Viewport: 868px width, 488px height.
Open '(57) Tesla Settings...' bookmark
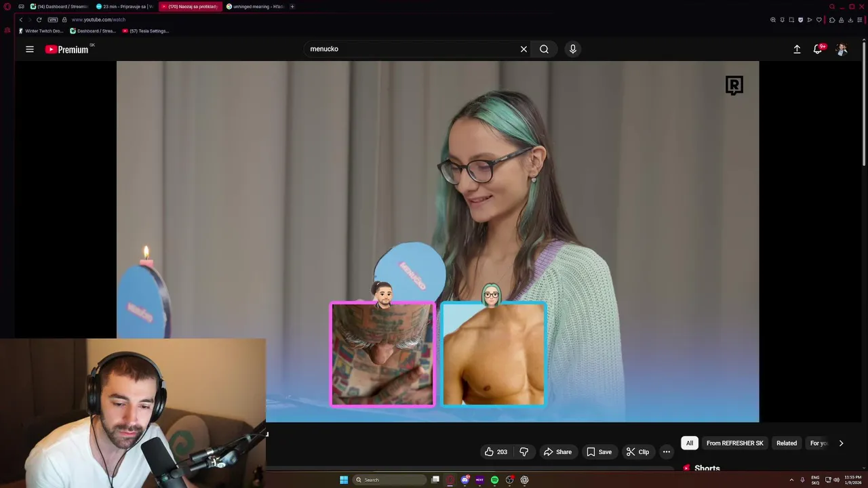pos(146,30)
